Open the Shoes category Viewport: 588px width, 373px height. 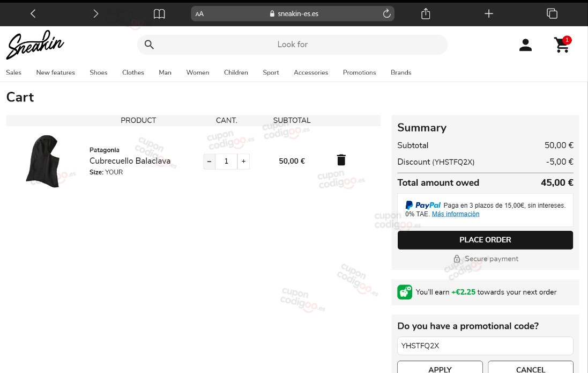click(x=99, y=72)
